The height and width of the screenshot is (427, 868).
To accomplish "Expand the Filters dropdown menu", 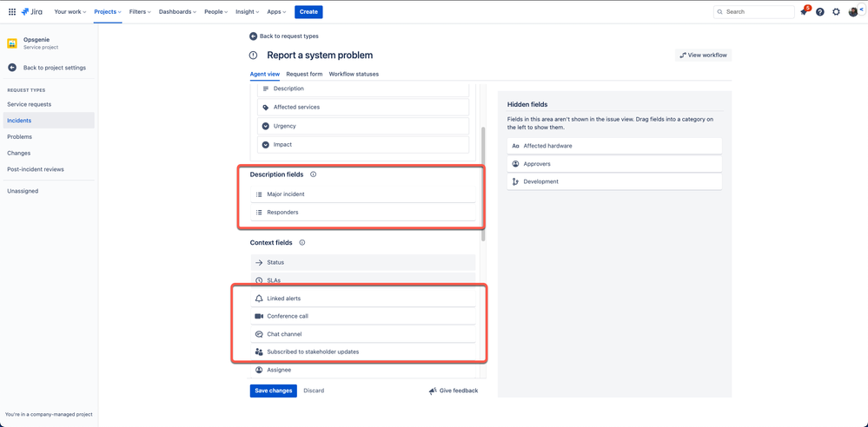I will point(140,11).
